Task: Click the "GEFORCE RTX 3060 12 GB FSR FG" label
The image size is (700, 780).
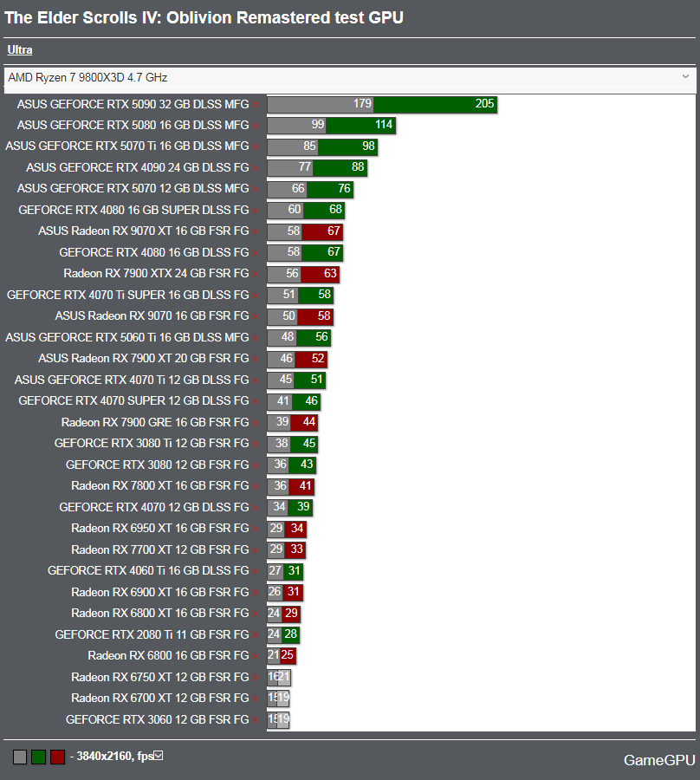Action: point(158,720)
